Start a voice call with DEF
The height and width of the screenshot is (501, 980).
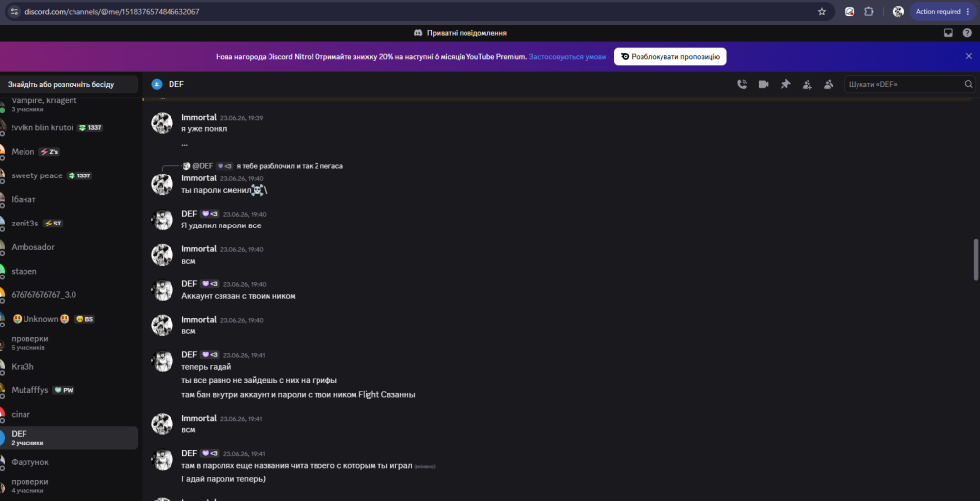pyautogui.click(x=742, y=84)
